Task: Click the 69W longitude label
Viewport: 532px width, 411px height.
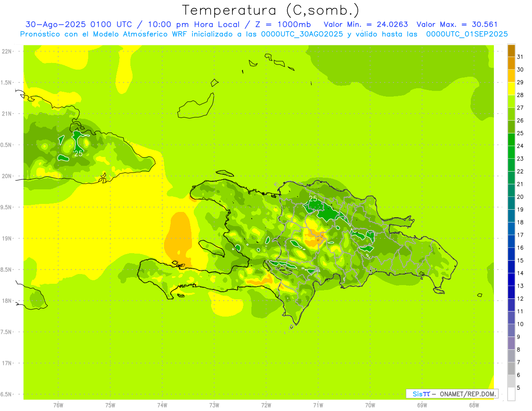Action: [422, 405]
